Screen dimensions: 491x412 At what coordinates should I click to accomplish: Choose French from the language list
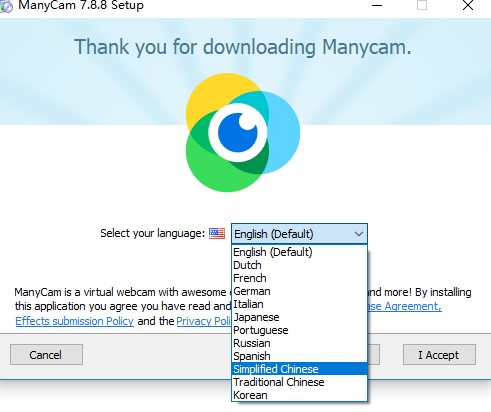299,278
